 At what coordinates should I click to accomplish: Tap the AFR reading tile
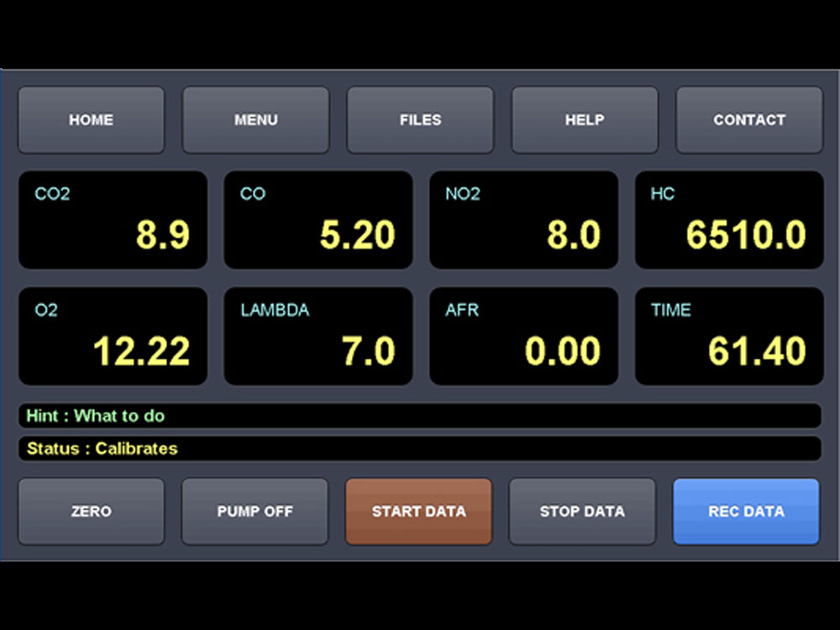(x=523, y=336)
